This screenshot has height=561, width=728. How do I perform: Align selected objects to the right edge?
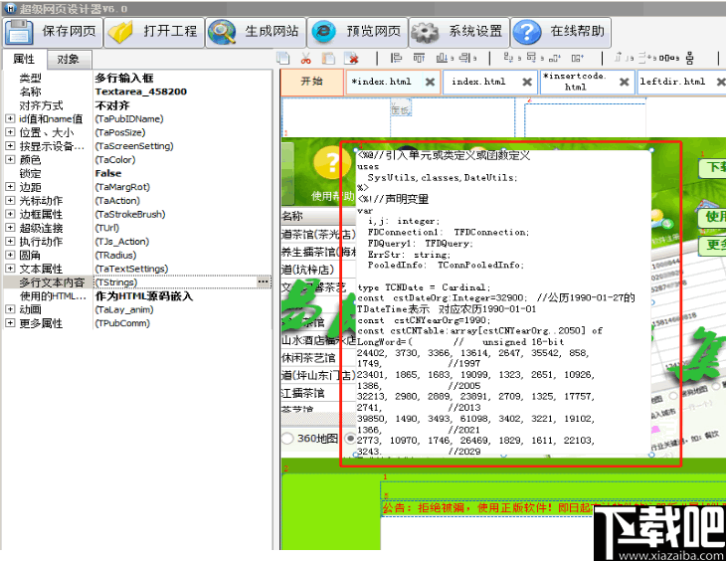pyautogui.click(x=464, y=58)
